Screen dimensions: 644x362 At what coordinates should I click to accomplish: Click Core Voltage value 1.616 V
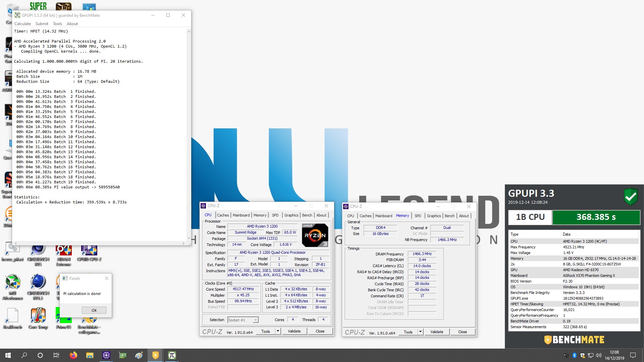[x=285, y=245]
